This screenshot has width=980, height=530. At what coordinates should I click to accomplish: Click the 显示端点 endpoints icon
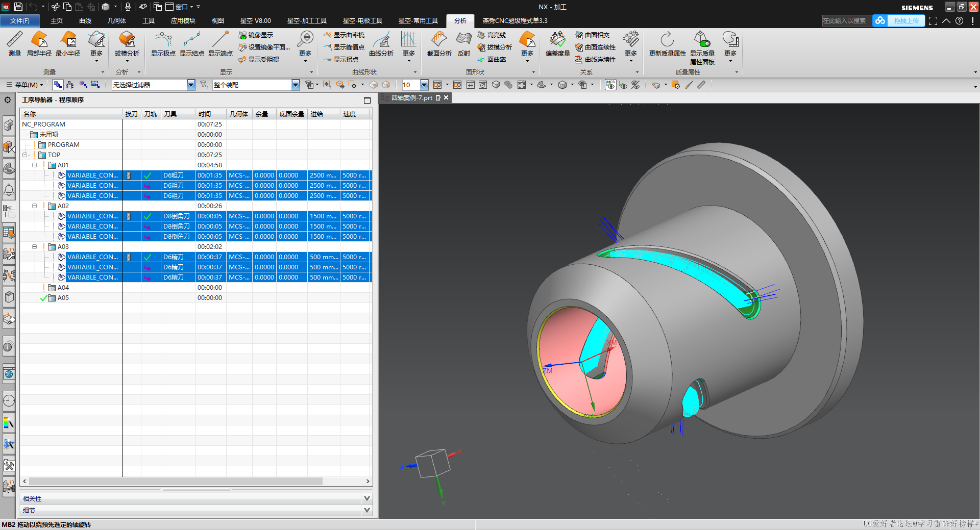click(220, 44)
